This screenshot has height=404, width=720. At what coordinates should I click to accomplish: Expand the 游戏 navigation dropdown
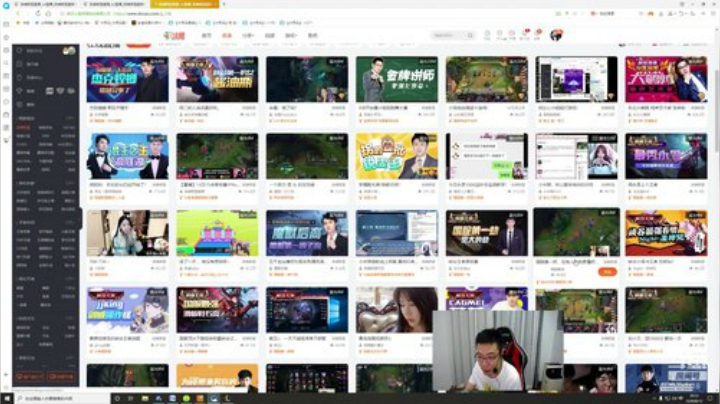pyautogui.click(x=291, y=35)
